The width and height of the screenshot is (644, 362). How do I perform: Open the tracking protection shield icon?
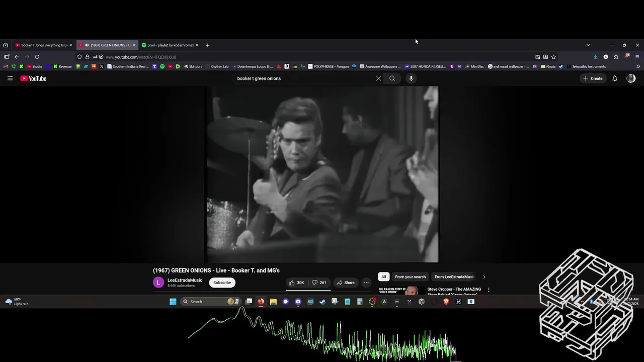coord(79,57)
